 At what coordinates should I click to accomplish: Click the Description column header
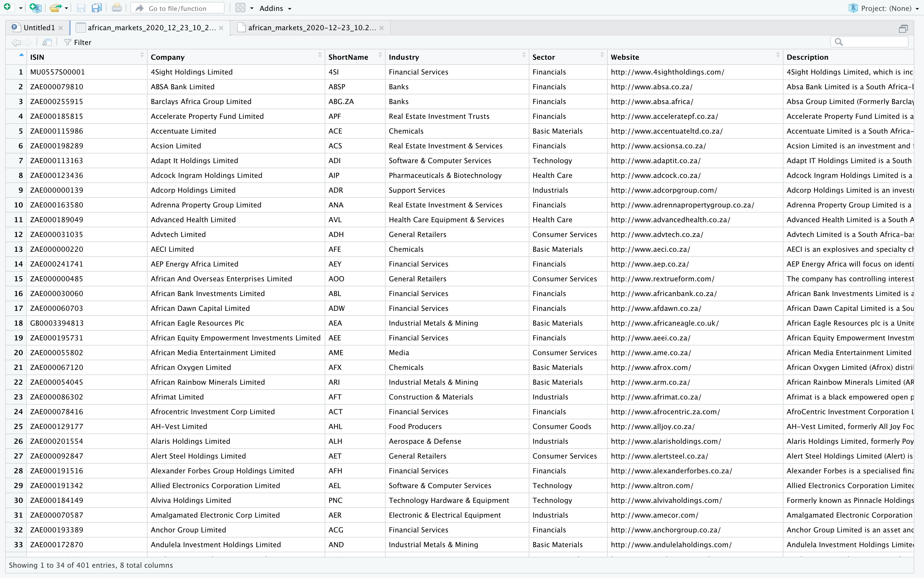tap(848, 57)
